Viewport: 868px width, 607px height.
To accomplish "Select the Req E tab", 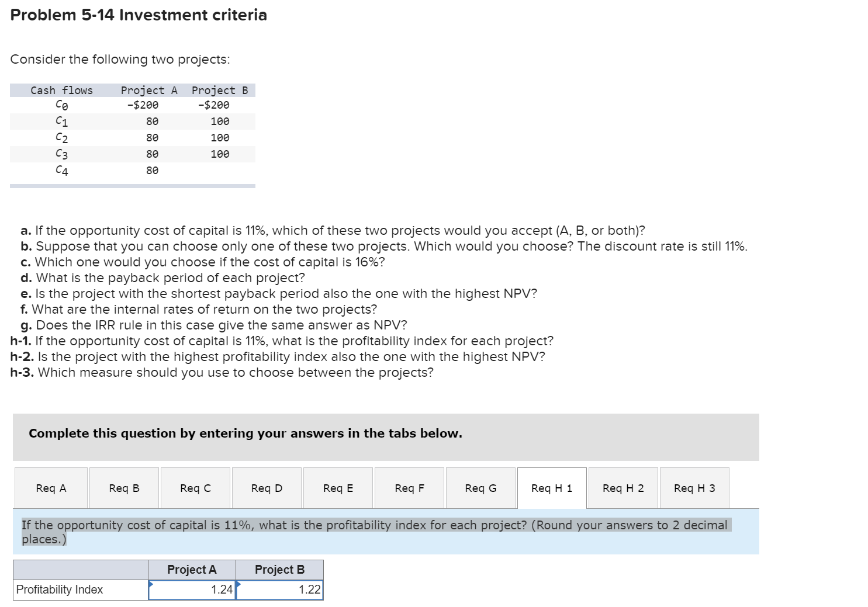I will [x=338, y=488].
